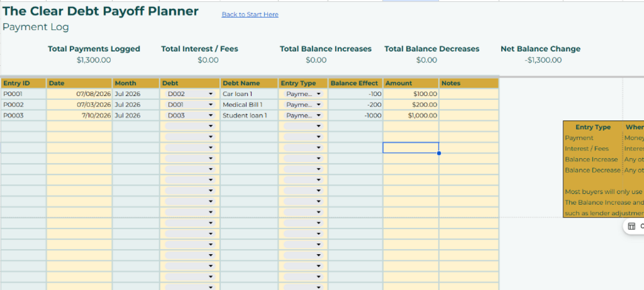Viewport: 644px width, 290px height.
Task: Select the Amount cell showing $200.00
Action: (x=411, y=104)
